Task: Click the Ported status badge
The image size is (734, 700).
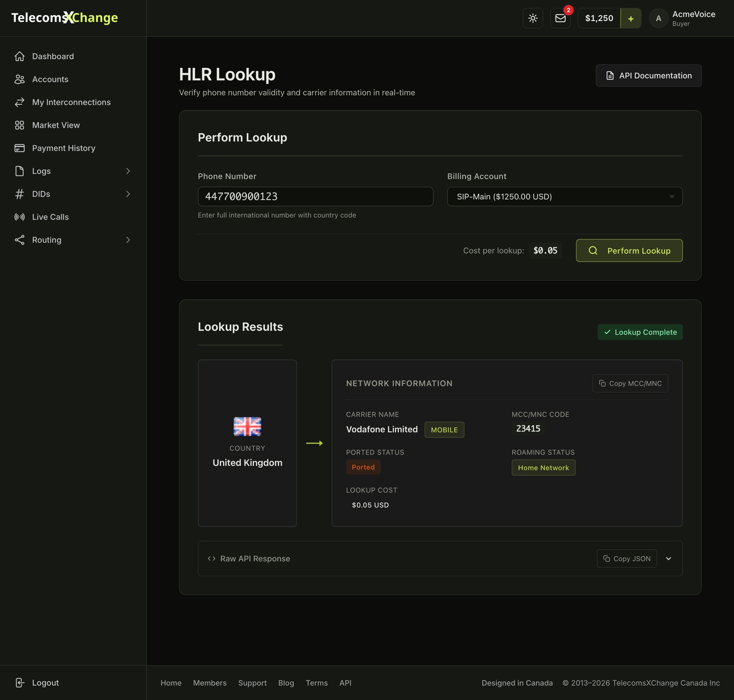Action: [x=363, y=467]
